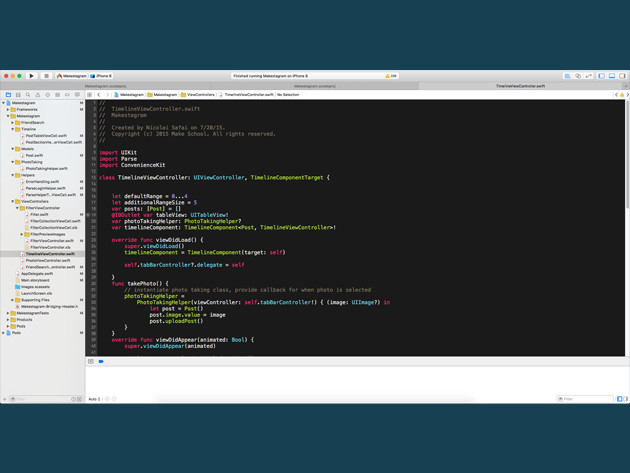
Task: Open the related items grid menu
Action: [x=90, y=95]
